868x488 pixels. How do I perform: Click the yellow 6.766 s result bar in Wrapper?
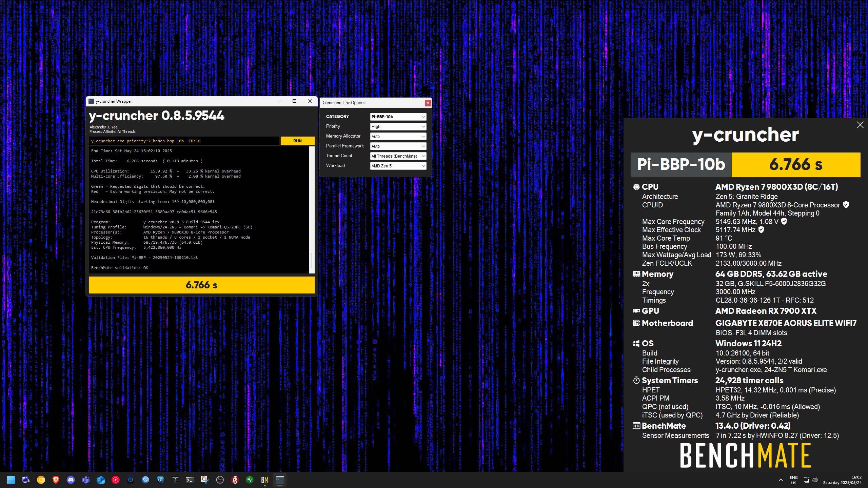(x=201, y=285)
